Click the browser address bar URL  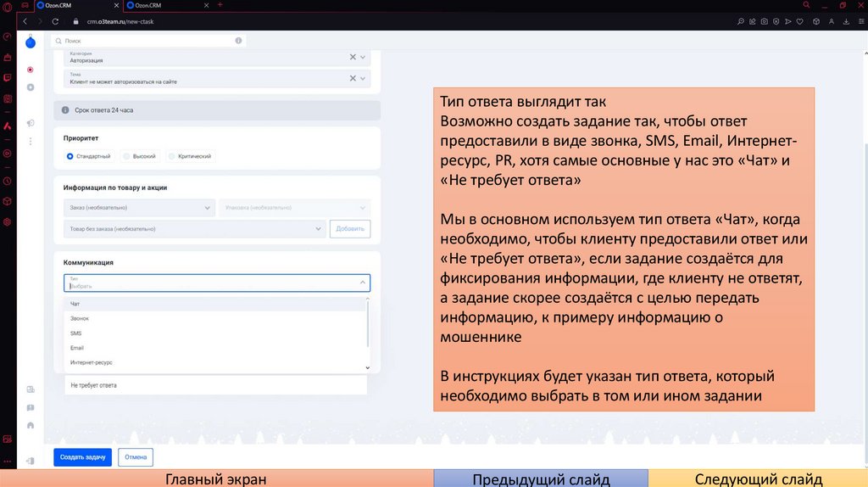(120, 21)
